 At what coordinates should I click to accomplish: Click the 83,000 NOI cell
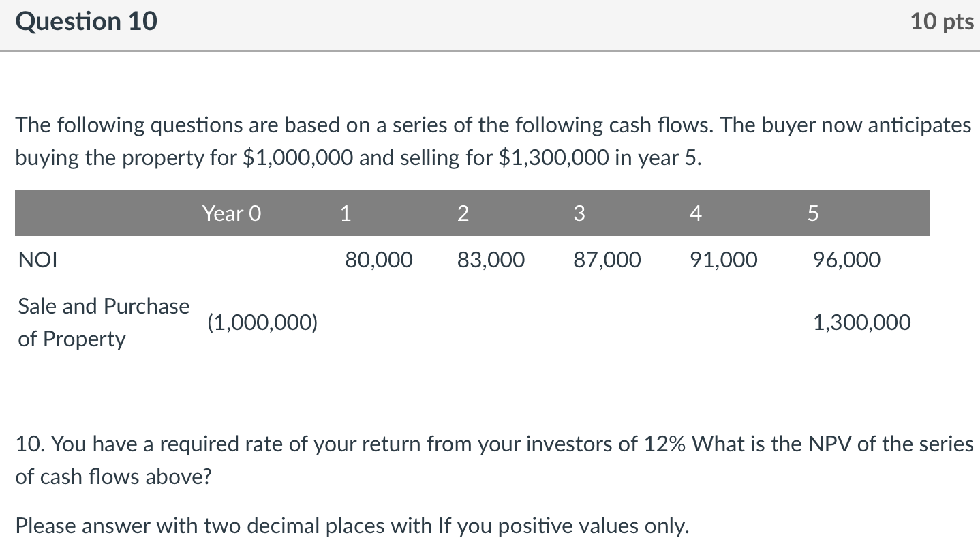click(x=491, y=260)
